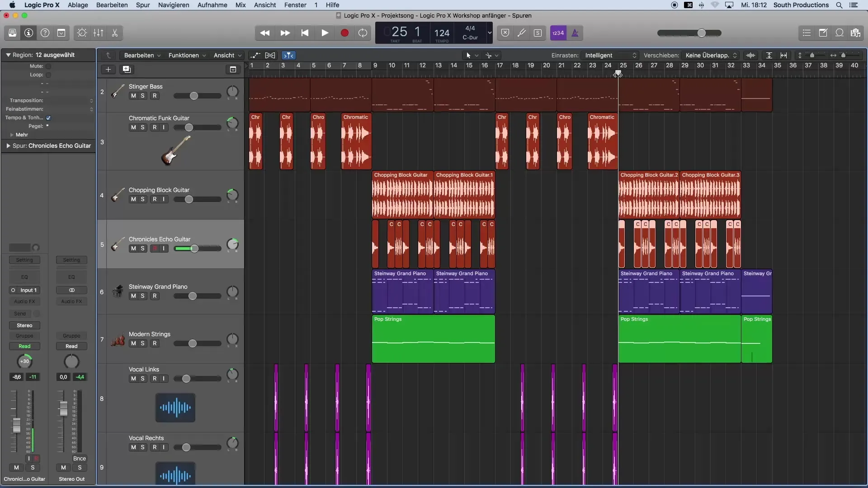The width and height of the screenshot is (868, 488).
Task: Uncheck Tempo & Tonh... checkbox
Action: pos(48,118)
